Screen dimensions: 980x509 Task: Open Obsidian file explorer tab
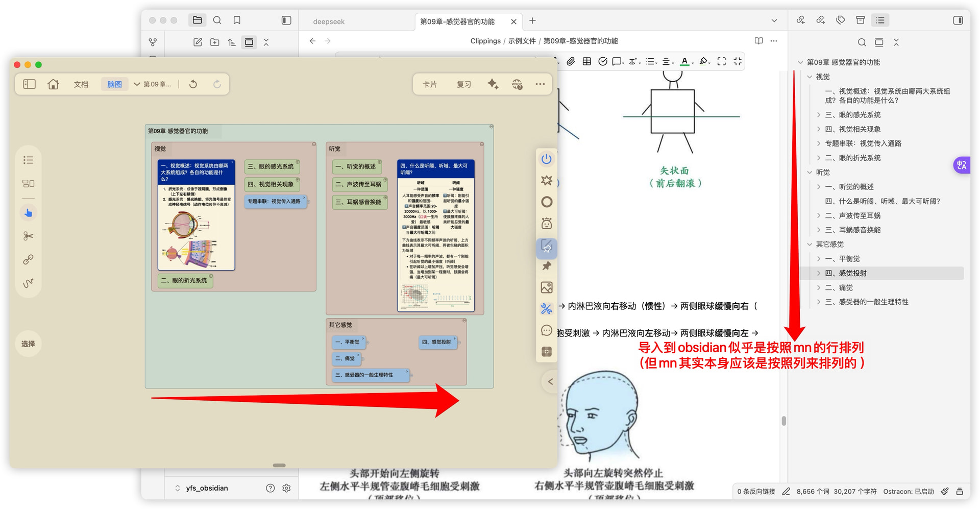[x=197, y=20]
